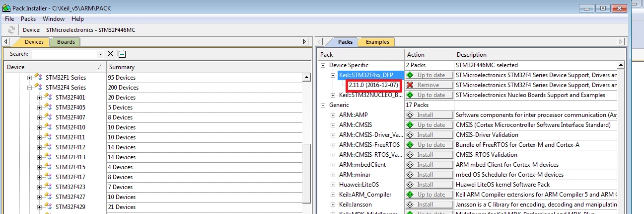Collapse the STM32F4 Series node
The image size is (644, 214).
pos(29,88)
